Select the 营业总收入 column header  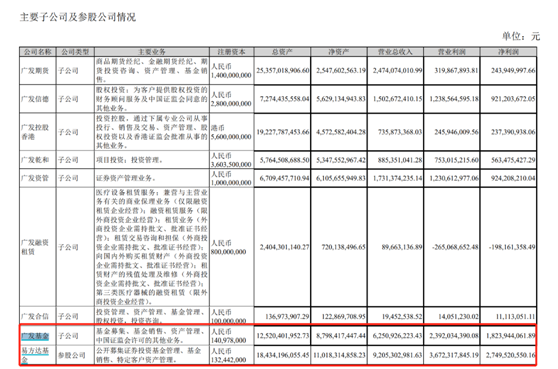coord(395,52)
